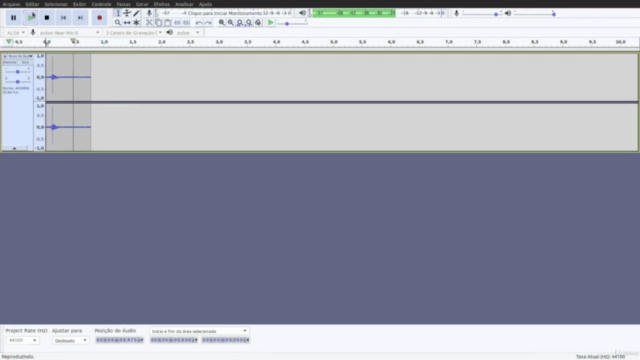Open the Analisar menu
Image resolution: width=640 pixels, height=360 pixels.
(184, 4)
